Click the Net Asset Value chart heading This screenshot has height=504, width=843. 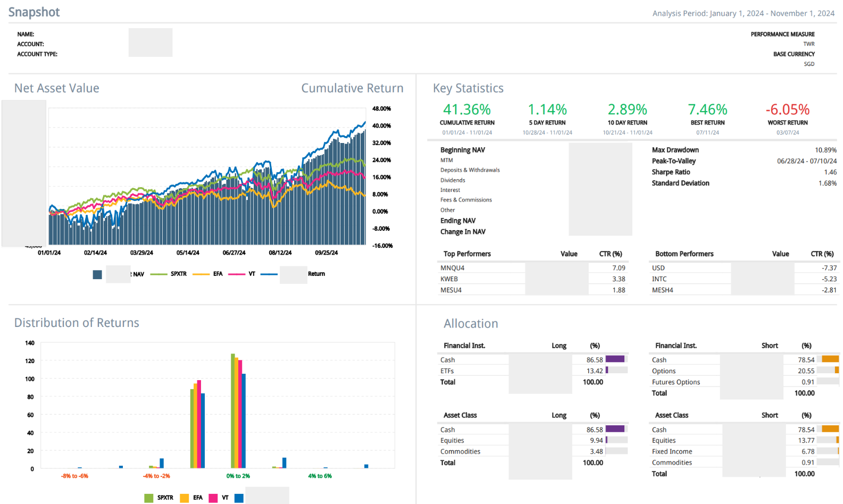click(57, 88)
